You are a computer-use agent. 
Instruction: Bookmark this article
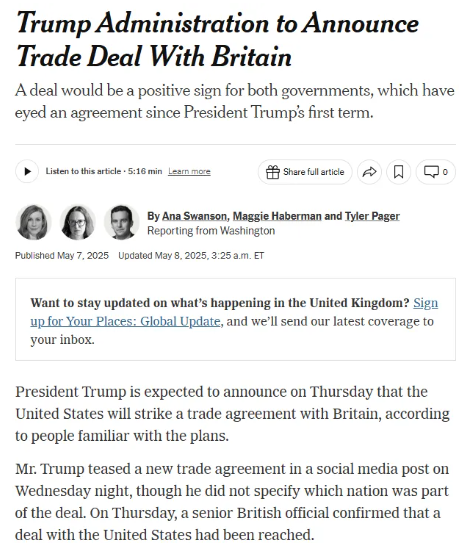(399, 172)
